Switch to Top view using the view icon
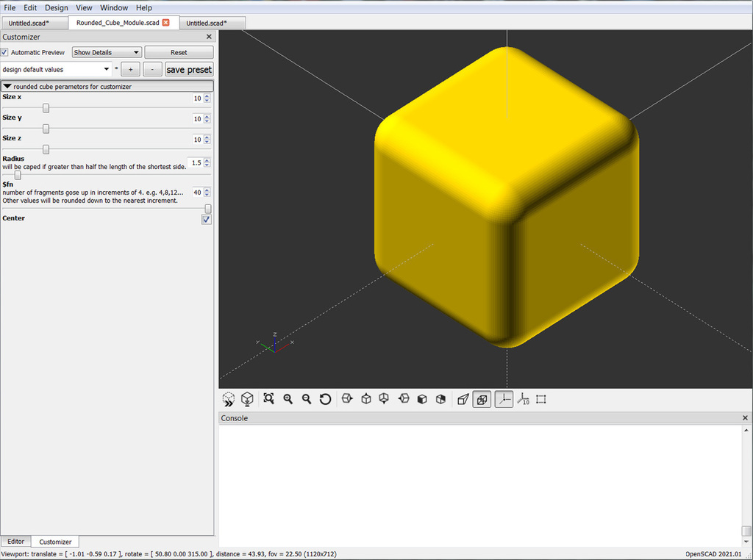Viewport: 753px width, 560px height. click(x=365, y=399)
